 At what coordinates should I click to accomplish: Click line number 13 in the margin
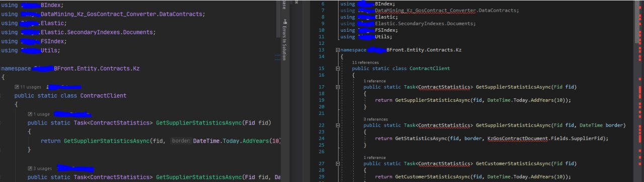point(322,50)
